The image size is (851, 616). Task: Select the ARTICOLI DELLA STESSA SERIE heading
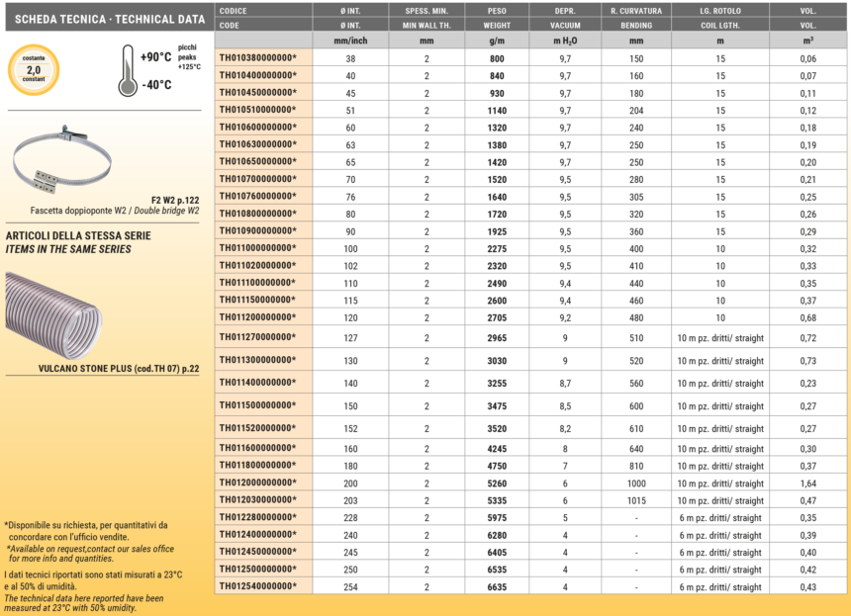click(x=78, y=236)
